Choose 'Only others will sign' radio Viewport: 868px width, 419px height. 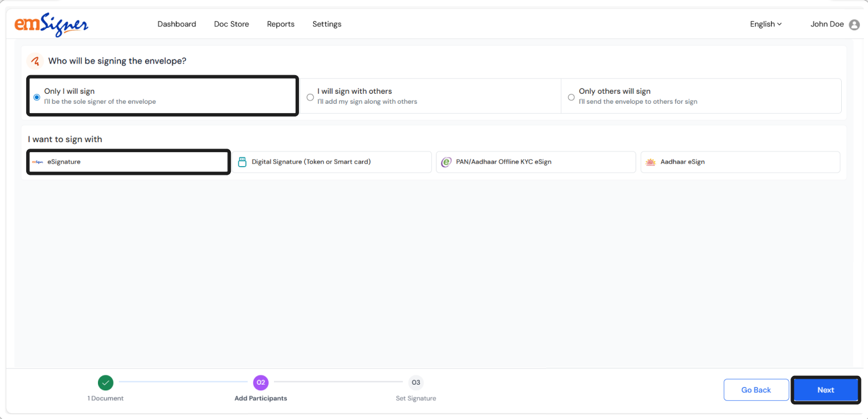point(571,97)
